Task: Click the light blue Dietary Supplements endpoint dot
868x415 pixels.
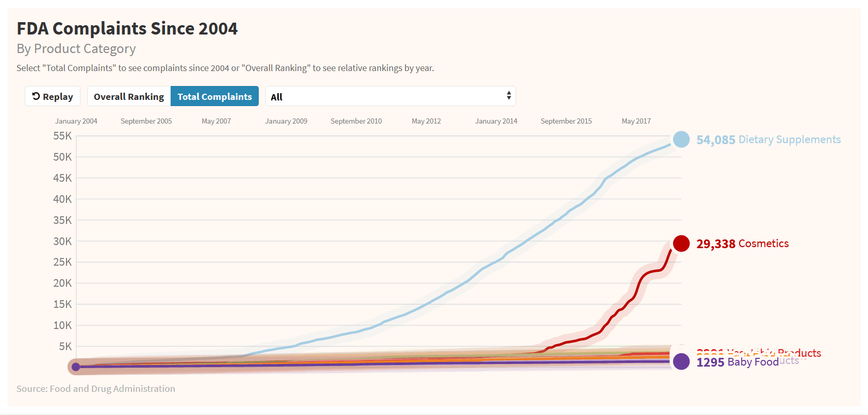Action: (x=681, y=139)
